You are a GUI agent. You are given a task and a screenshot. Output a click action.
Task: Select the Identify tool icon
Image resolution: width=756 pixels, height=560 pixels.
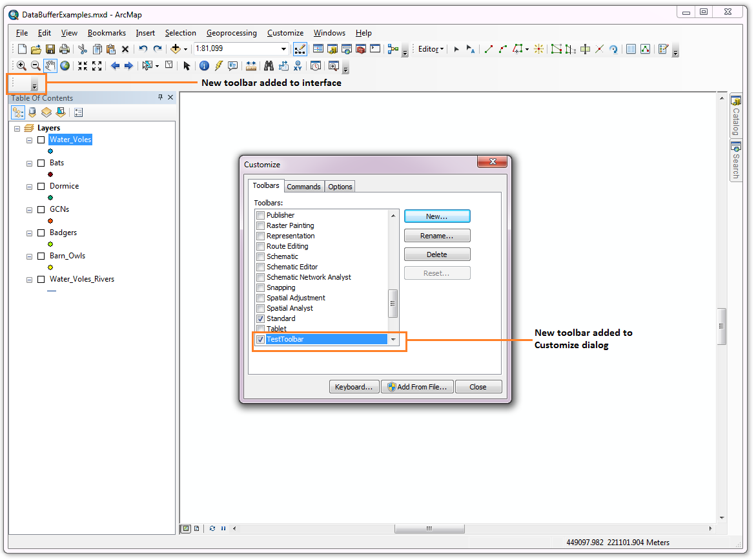coord(204,66)
